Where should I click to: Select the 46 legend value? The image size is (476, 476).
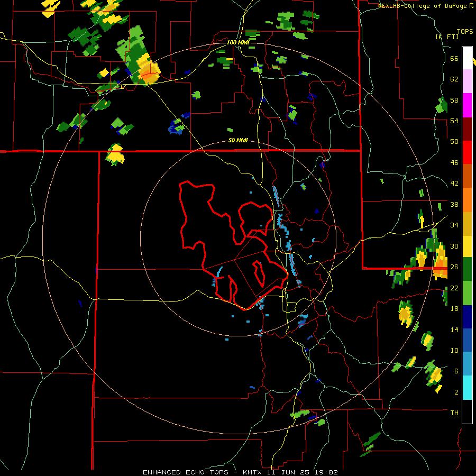[x=454, y=163]
